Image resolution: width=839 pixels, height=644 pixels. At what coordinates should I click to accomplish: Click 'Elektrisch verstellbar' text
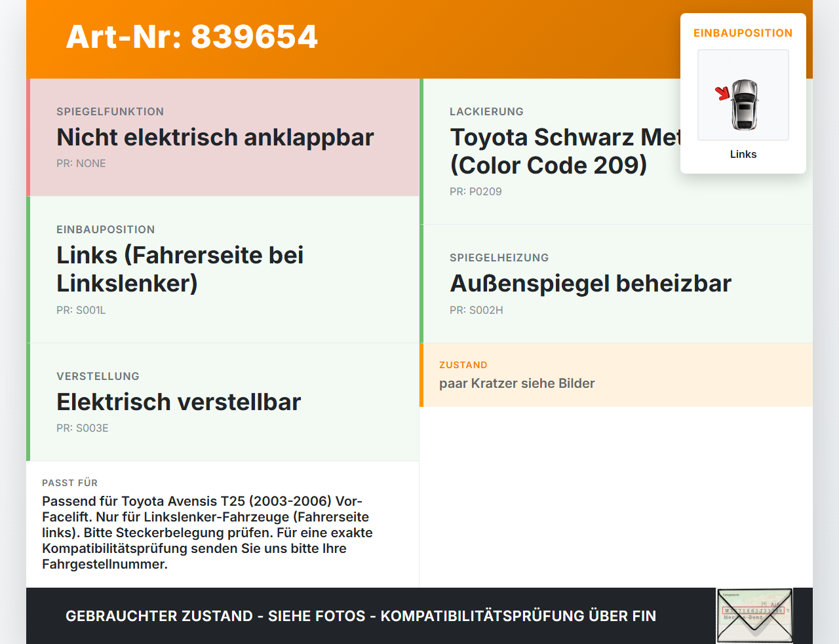tap(178, 402)
